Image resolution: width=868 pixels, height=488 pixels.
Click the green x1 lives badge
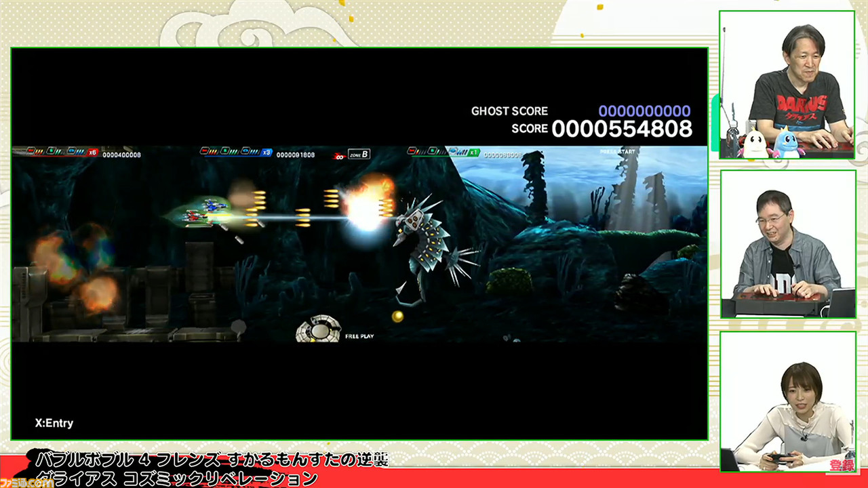pyautogui.click(x=474, y=152)
